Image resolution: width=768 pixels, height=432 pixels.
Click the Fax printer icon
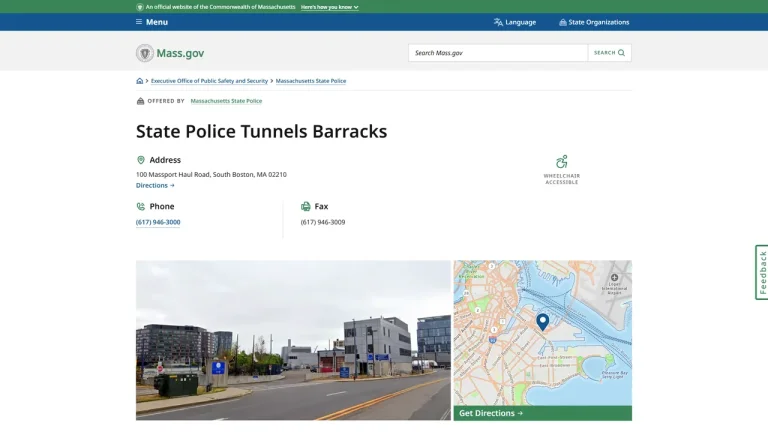[x=306, y=207]
